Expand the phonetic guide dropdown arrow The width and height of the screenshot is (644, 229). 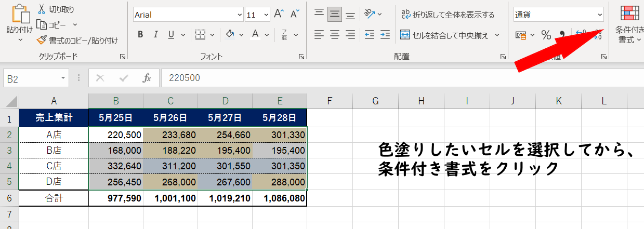pos(296,35)
